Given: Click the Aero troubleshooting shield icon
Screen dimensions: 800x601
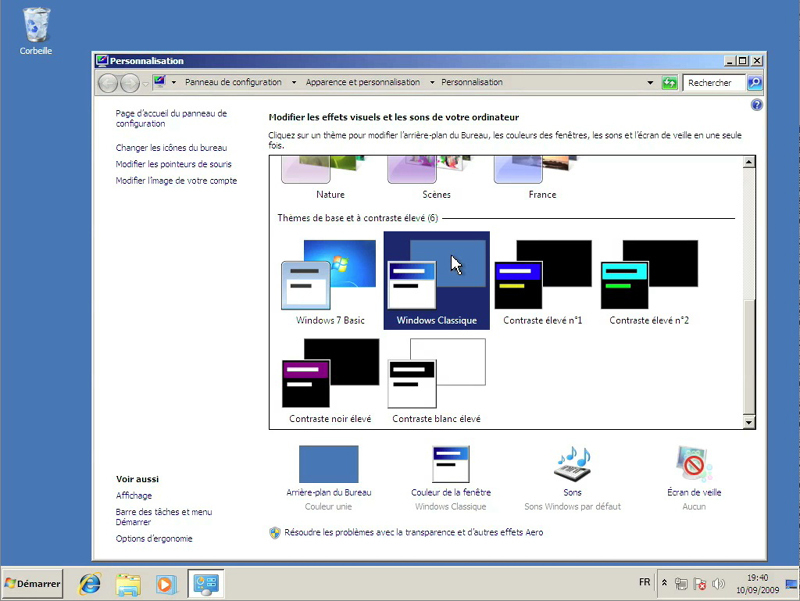Looking at the screenshot, I should click(x=275, y=533).
